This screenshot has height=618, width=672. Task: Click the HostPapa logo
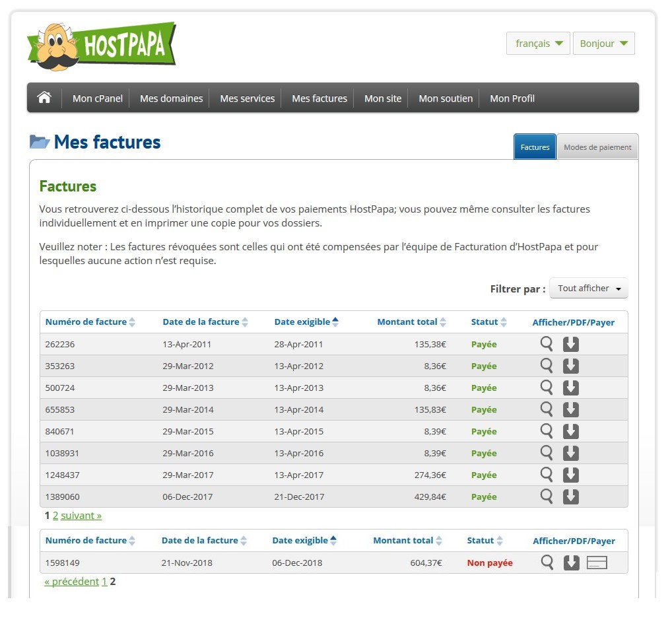pos(102,46)
